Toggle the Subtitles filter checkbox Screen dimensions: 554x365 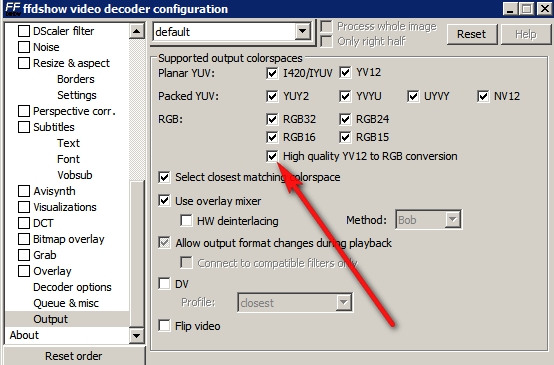[x=24, y=127]
